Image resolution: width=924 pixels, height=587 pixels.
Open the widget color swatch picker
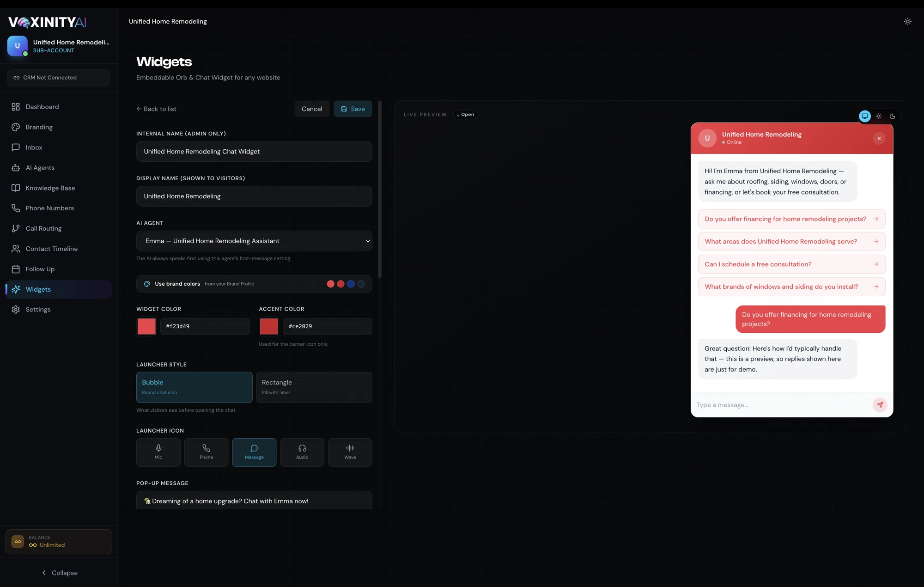coord(146,326)
